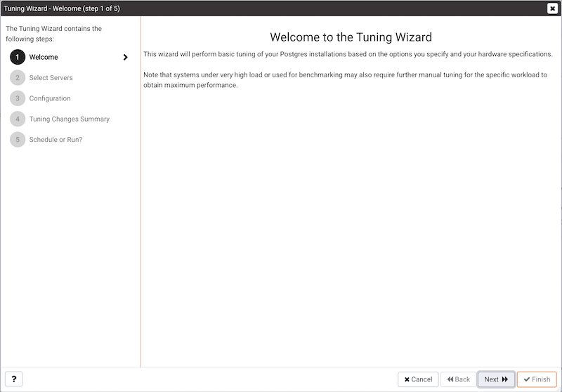
Task: Click the Finish button
Action: tap(537, 379)
